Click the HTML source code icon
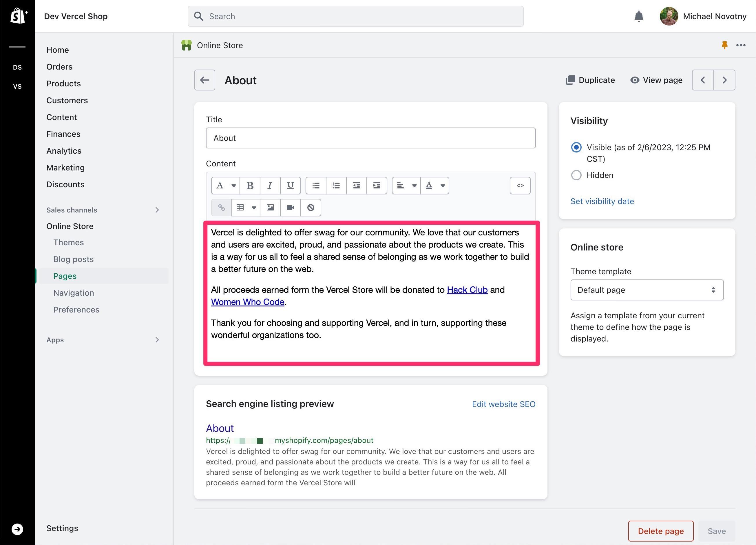Image resolution: width=756 pixels, height=545 pixels. tap(520, 185)
